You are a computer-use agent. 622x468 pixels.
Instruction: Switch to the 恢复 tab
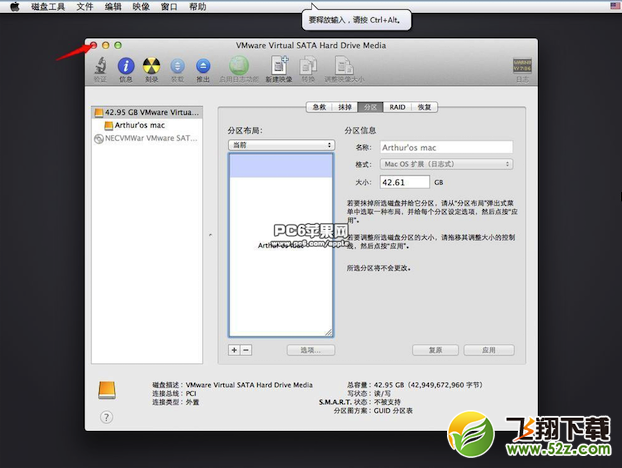point(424,107)
